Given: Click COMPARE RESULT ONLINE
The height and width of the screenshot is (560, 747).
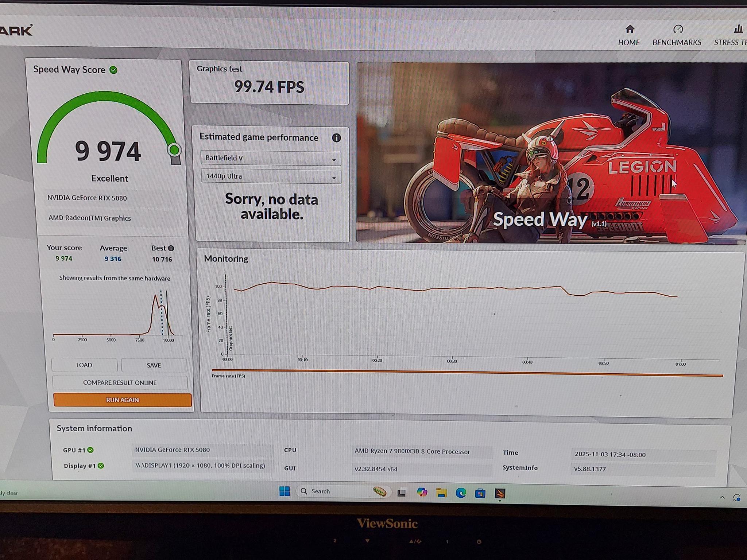Looking at the screenshot, I should [x=120, y=382].
